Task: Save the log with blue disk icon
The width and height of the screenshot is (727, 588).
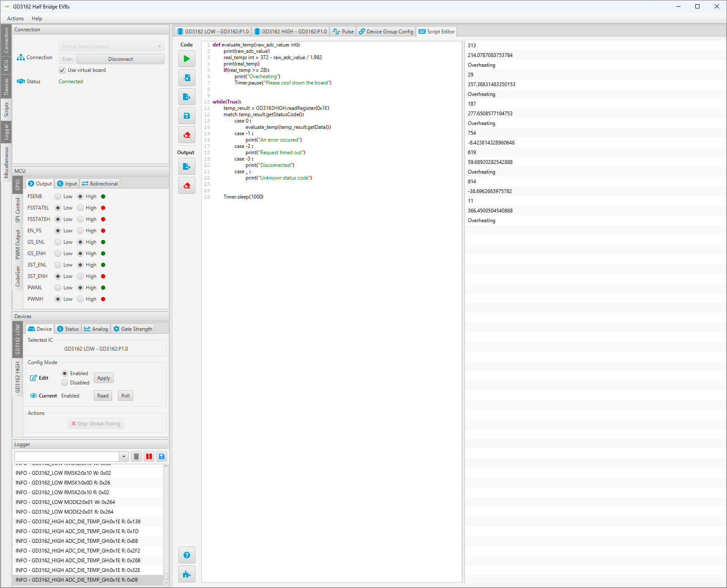Action: point(161,456)
